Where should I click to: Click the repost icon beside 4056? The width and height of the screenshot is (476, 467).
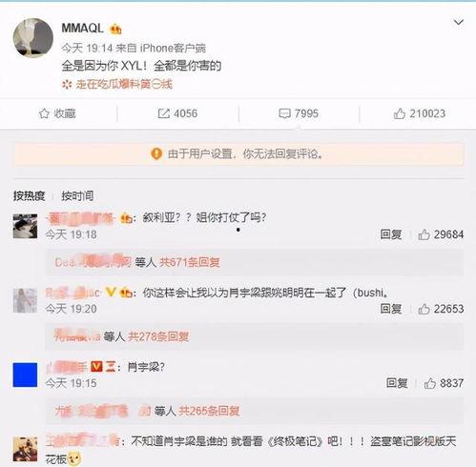(x=164, y=113)
